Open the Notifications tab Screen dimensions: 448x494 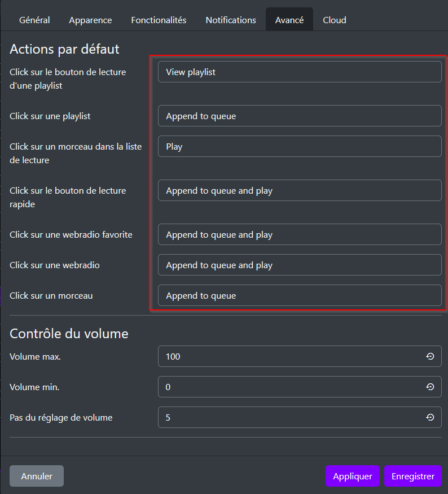pyautogui.click(x=230, y=20)
